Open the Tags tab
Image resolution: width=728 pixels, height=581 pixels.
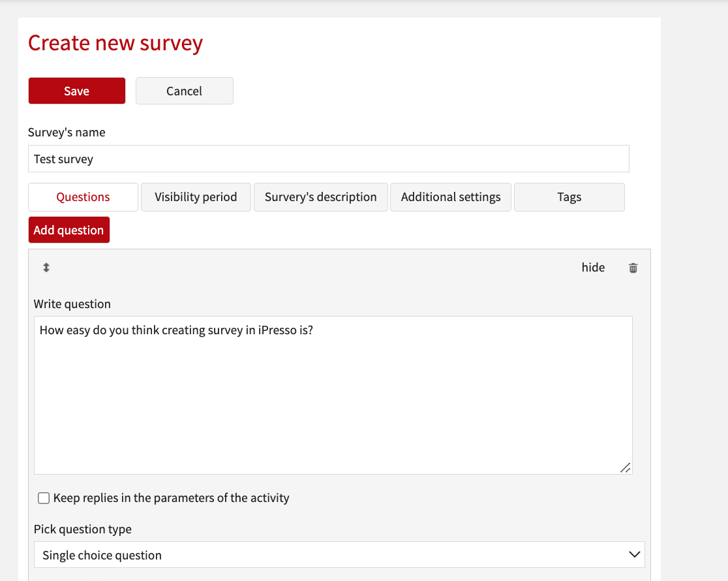click(x=569, y=197)
